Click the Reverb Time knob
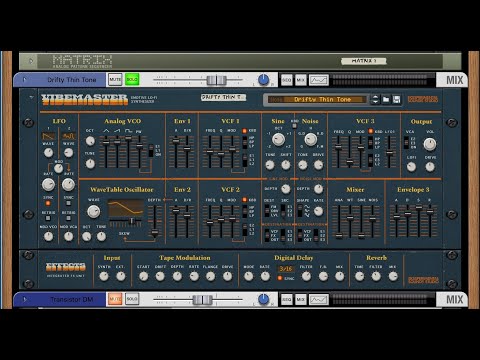The width and height of the screenshot is (480, 360). click(359, 276)
